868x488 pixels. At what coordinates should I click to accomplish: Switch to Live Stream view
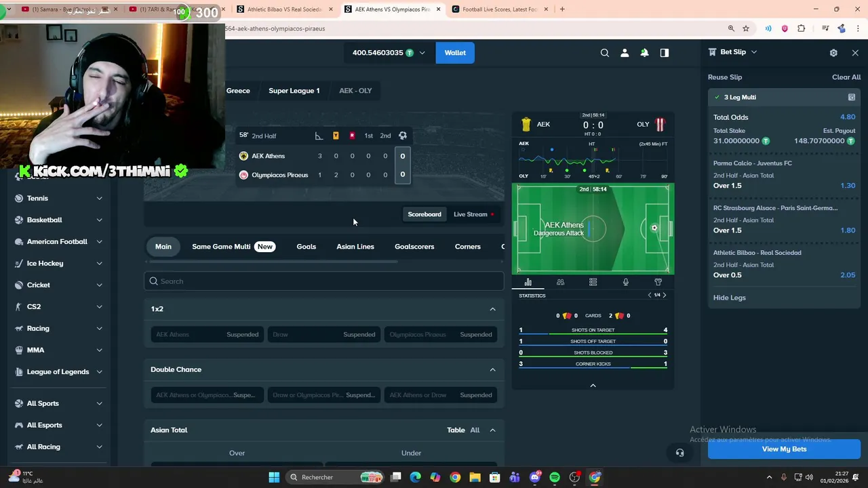coord(473,214)
